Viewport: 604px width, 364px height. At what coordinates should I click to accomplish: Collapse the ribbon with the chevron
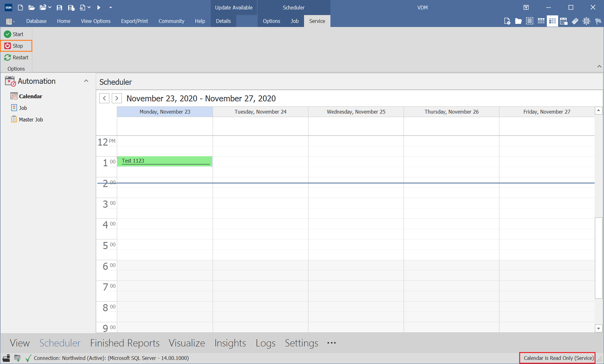coord(599,66)
